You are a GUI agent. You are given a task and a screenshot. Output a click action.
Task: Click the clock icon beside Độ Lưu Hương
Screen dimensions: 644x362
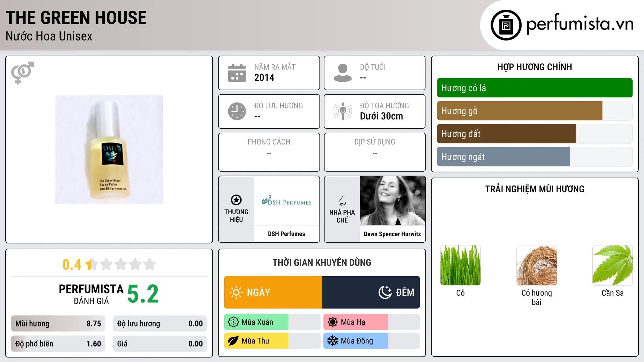237,111
